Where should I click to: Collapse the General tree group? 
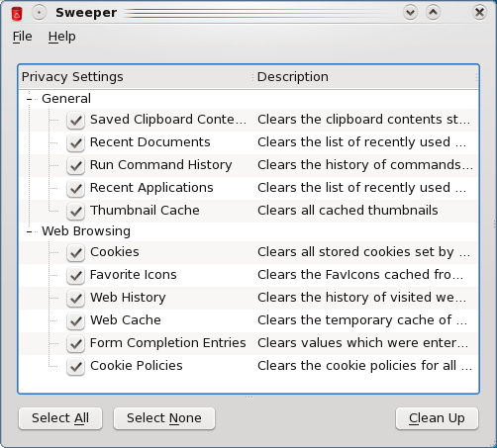click(30, 99)
